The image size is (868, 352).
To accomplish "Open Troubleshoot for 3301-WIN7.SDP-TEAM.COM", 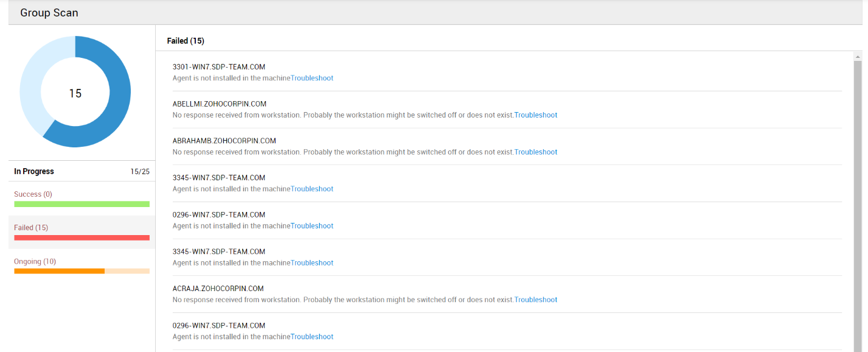I will pyautogui.click(x=311, y=78).
